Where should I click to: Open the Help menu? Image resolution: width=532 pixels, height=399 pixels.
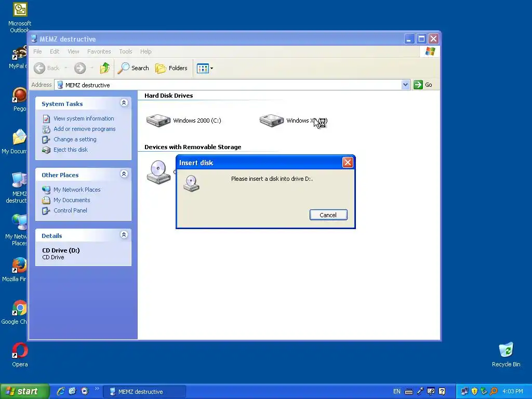(145, 51)
